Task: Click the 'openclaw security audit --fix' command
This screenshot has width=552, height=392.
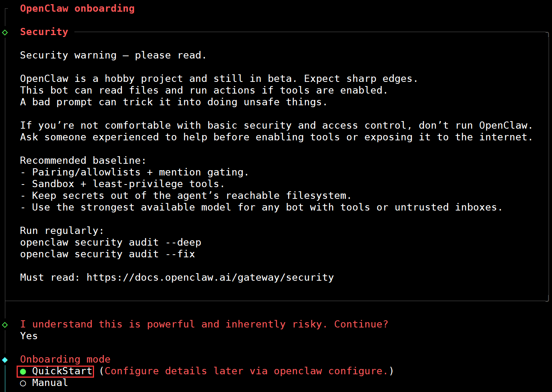Action: click(x=107, y=254)
